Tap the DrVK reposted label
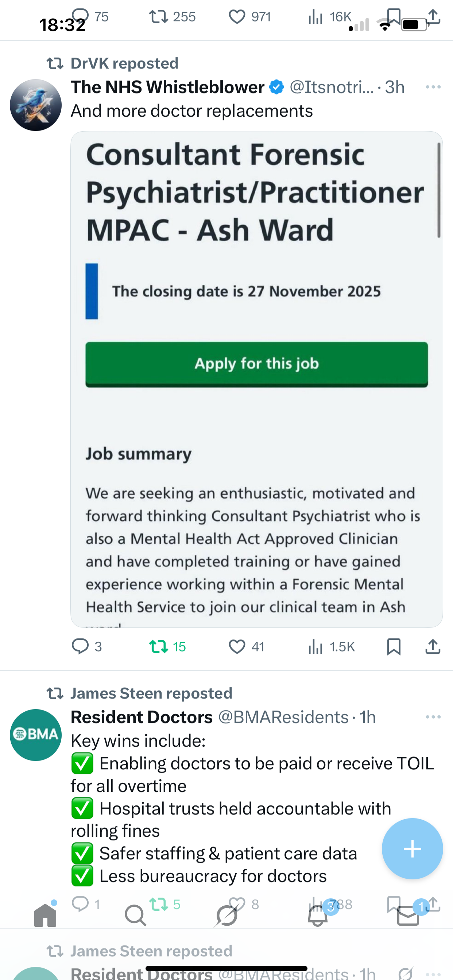Viewport: 453px width, 980px height. [124, 63]
